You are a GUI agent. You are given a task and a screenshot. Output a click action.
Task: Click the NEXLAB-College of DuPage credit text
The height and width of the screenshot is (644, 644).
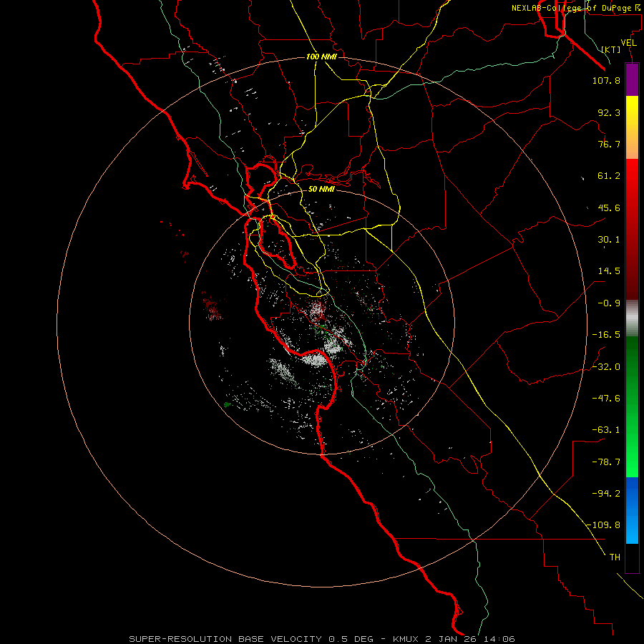coord(577,8)
